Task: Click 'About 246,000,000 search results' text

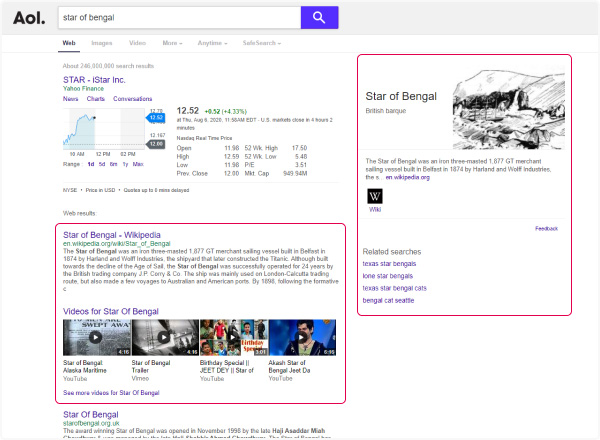Action: [108, 66]
